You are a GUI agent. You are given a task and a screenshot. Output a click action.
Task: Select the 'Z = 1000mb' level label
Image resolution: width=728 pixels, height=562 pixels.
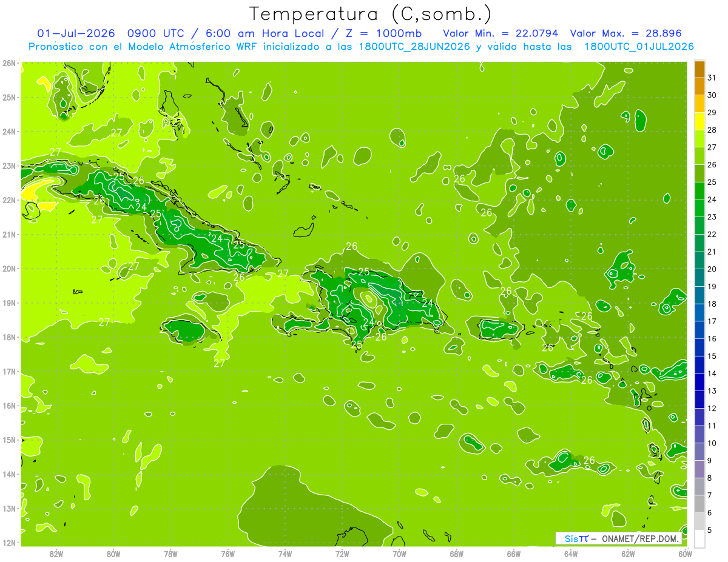[383, 33]
